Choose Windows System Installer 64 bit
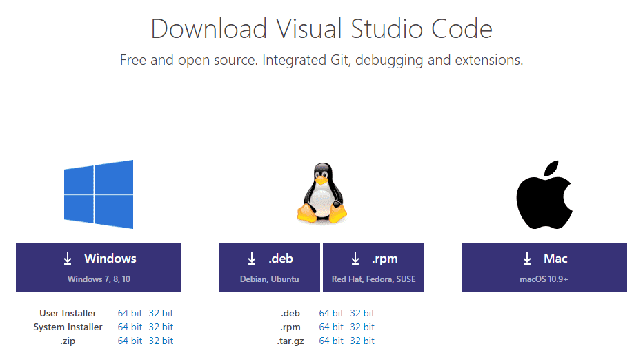The height and width of the screenshot is (364, 643). (x=130, y=327)
